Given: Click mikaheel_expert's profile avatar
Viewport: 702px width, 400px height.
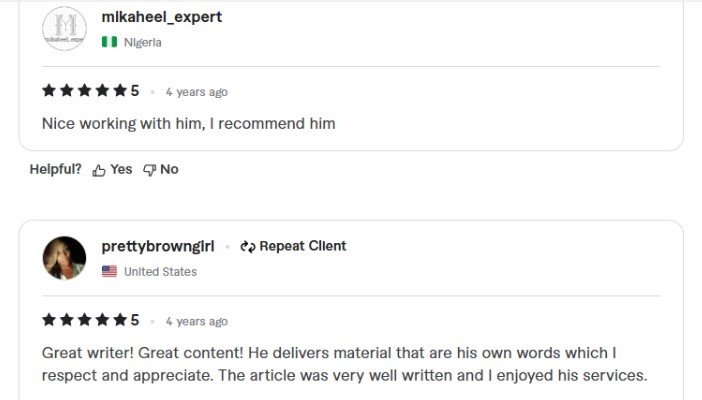Looking at the screenshot, I should [x=64, y=28].
